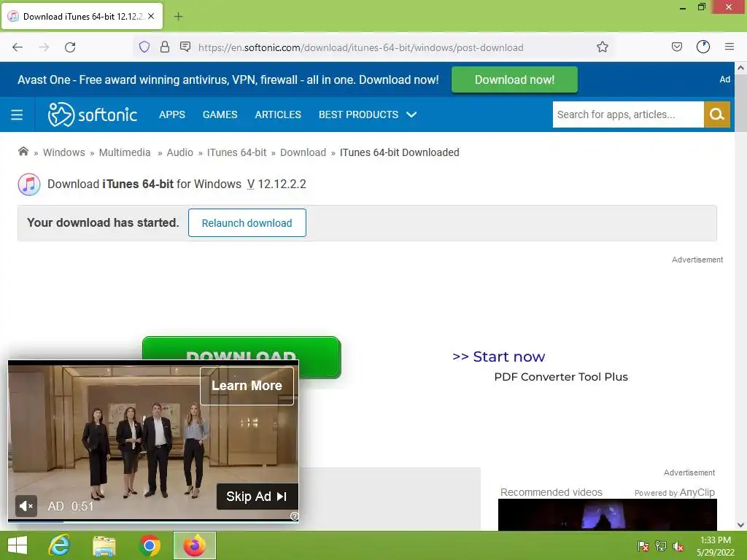Image resolution: width=747 pixels, height=560 pixels.
Task: Focus the Search for apps, articles field
Action: click(x=628, y=114)
